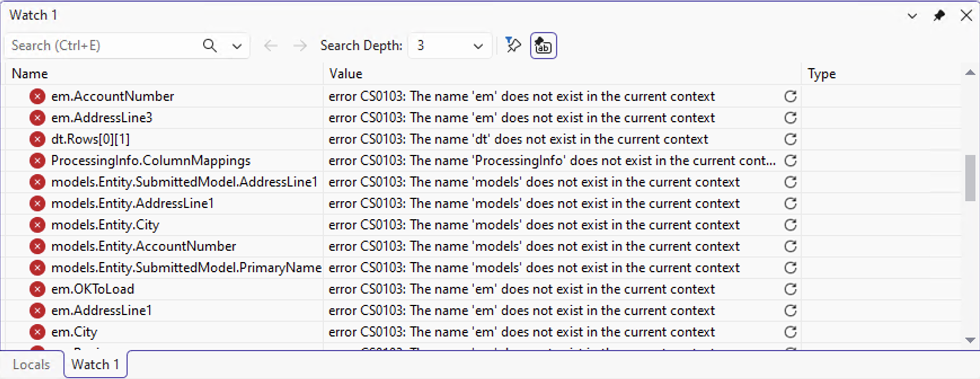The image size is (980, 379).
Task: Select models.Entity.SubmittedModel.PrimaryName expression
Action: click(x=186, y=268)
